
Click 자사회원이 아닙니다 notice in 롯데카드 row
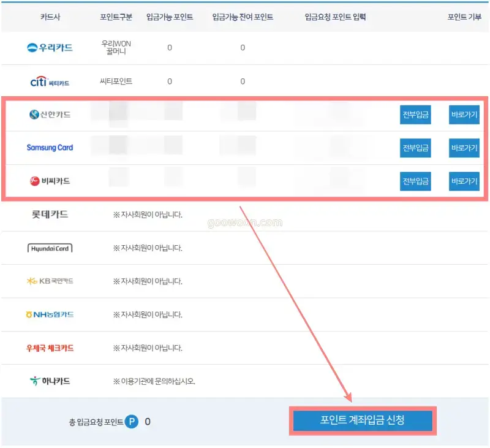[x=148, y=215]
